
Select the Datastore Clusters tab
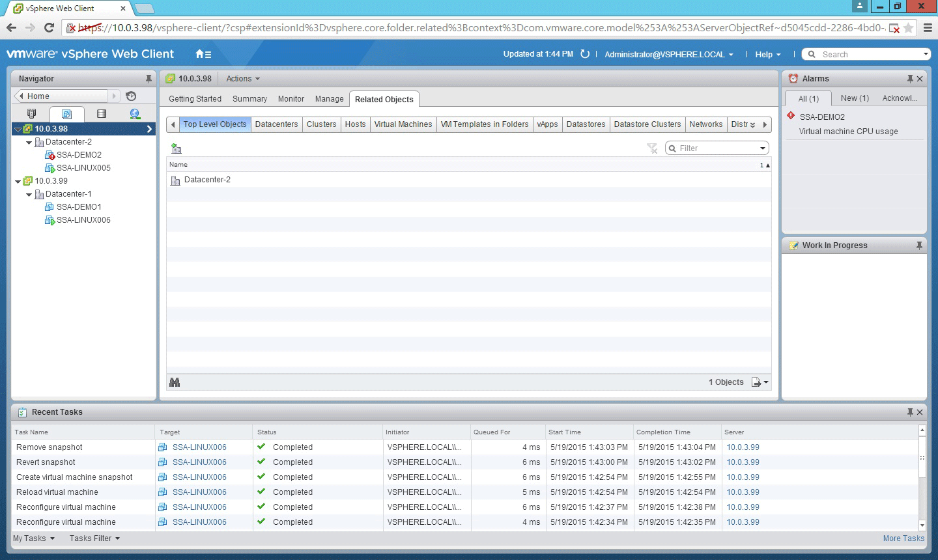point(647,124)
